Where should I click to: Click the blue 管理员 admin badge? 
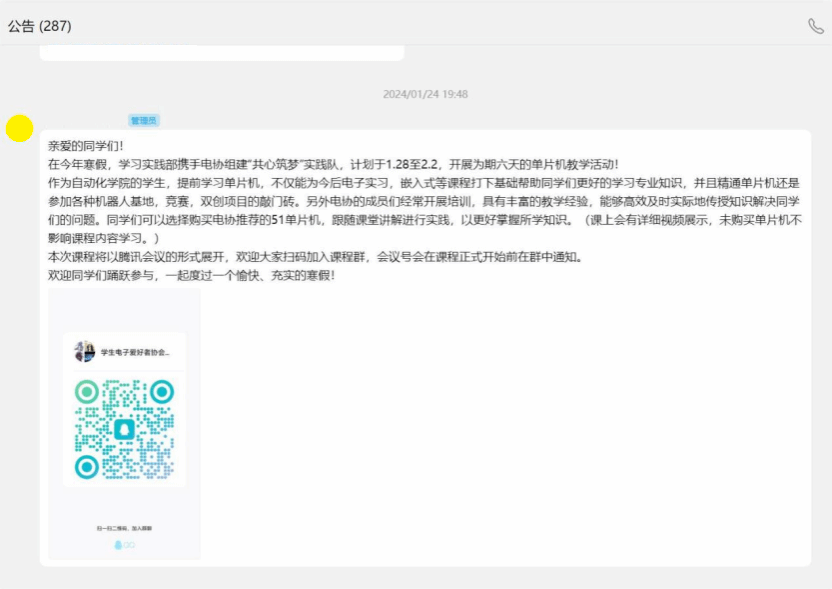(144, 121)
